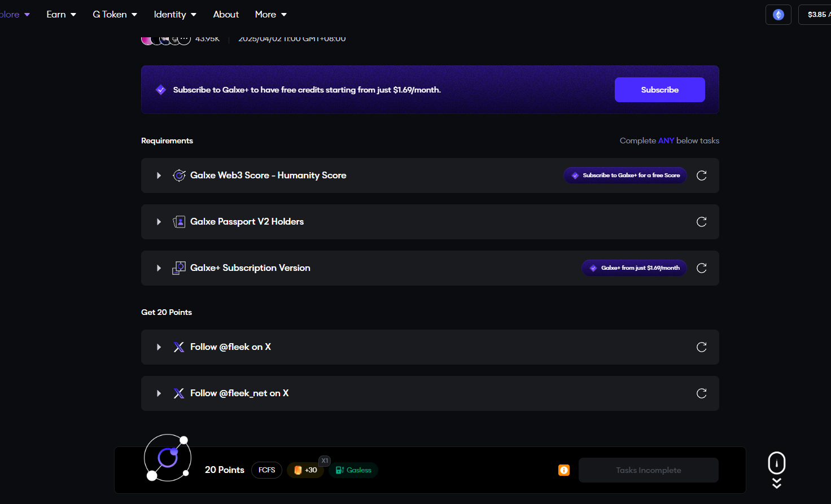Open the G Token menu
This screenshot has width=831, height=504.
coord(115,15)
